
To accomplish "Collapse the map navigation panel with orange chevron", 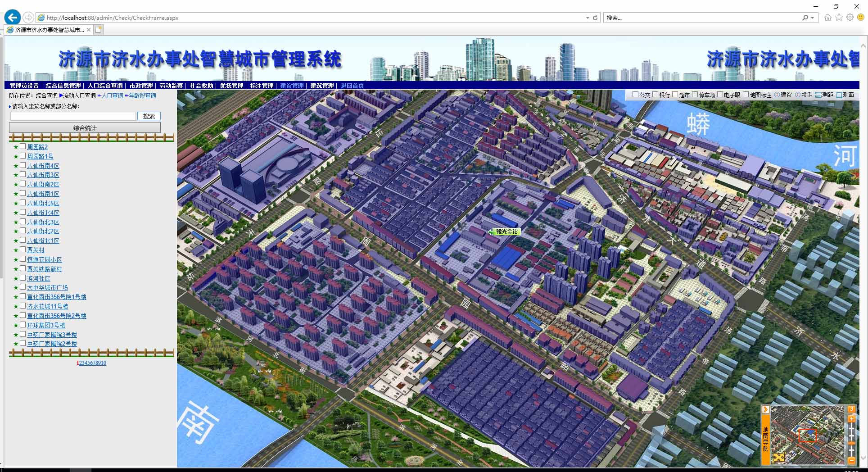I will click(765, 409).
